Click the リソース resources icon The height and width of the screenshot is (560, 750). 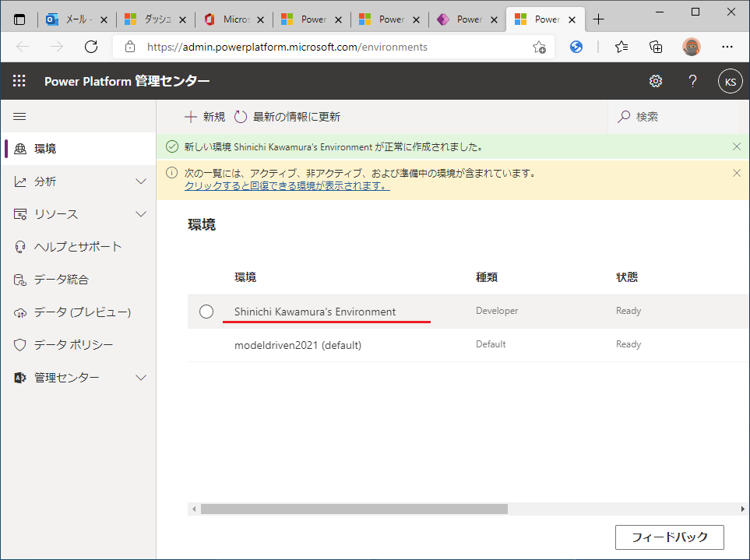tap(20, 214)
